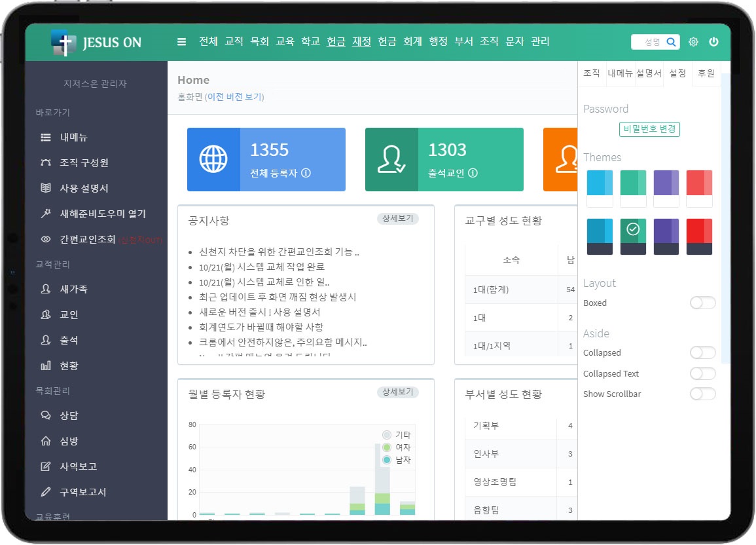The width and height of the screenshot is (756, 545).
Task: Enable the Boxed layout toggle
Action: (702, 303)
